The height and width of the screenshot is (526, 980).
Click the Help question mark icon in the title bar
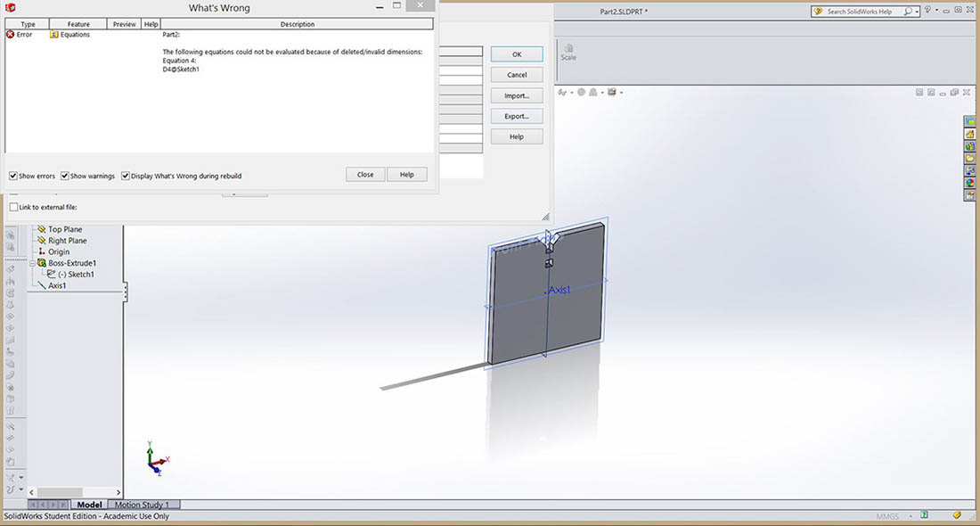[927, 10]
